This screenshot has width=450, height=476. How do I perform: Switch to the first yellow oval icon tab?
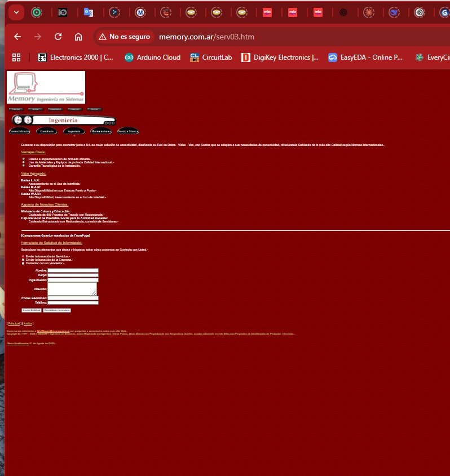191,12
